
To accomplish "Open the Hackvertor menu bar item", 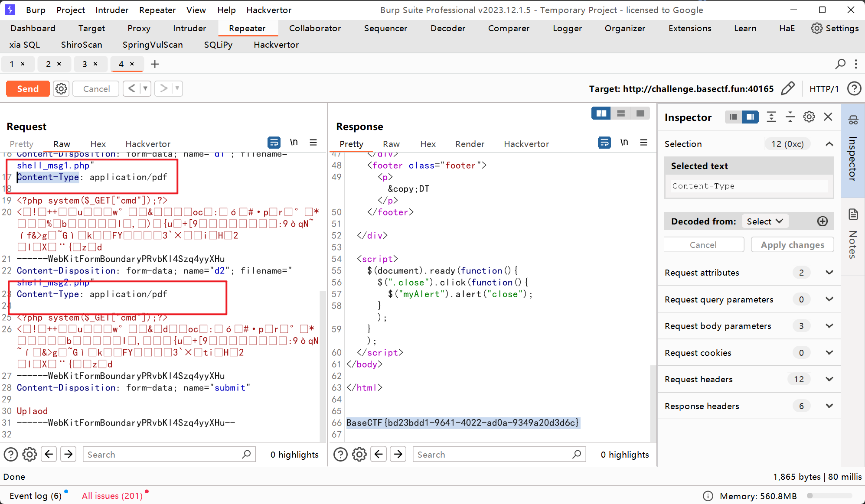I will [x=269, y=10].
